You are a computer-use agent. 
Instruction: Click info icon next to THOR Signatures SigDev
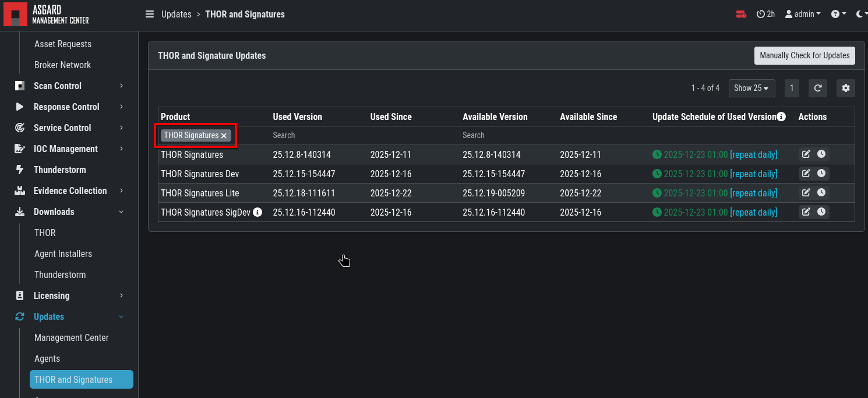point(257,212)
